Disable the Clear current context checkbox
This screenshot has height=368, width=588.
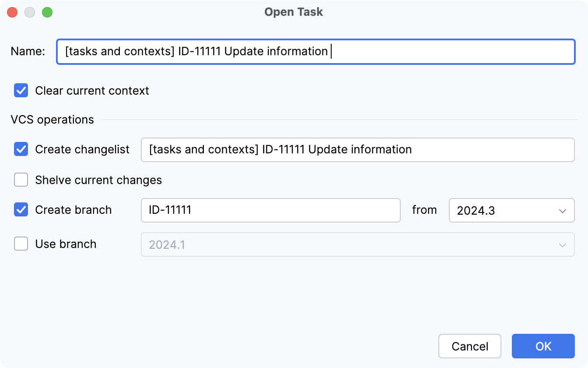coord(21,91)
